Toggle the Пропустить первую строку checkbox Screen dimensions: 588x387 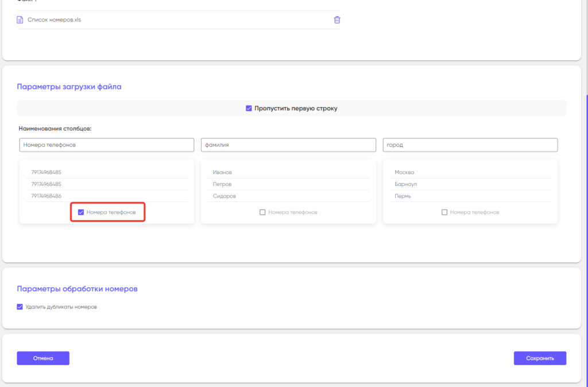(x=249, y=109)
